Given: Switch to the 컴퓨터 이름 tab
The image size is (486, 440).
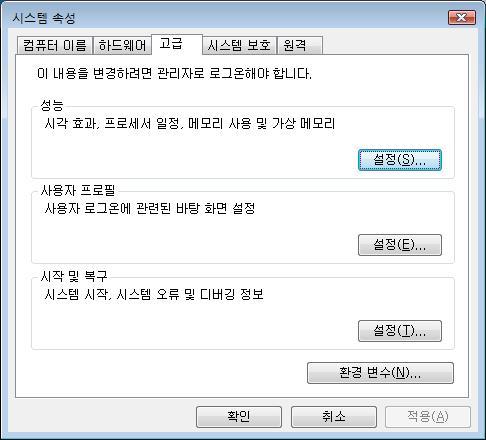Looking at the screenshot, I should click(x=55, y=45).
